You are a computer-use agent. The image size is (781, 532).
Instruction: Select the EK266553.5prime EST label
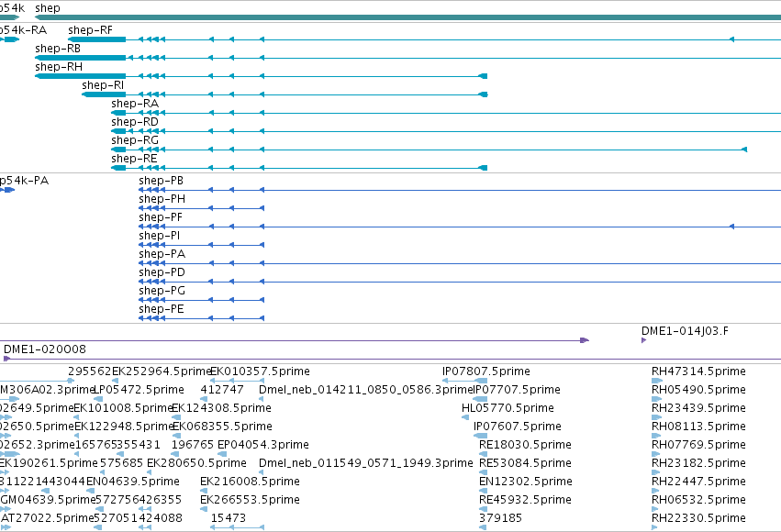tap(250, 501)
